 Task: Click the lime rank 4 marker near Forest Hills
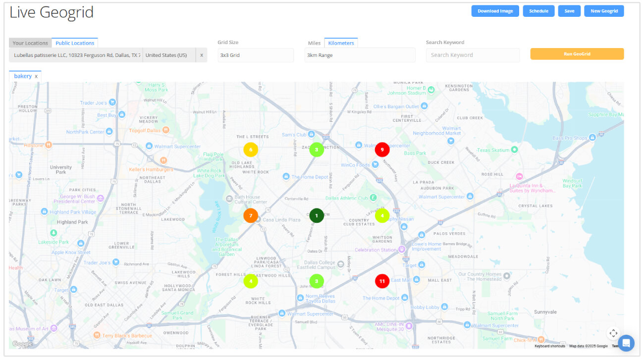[251, 281]
